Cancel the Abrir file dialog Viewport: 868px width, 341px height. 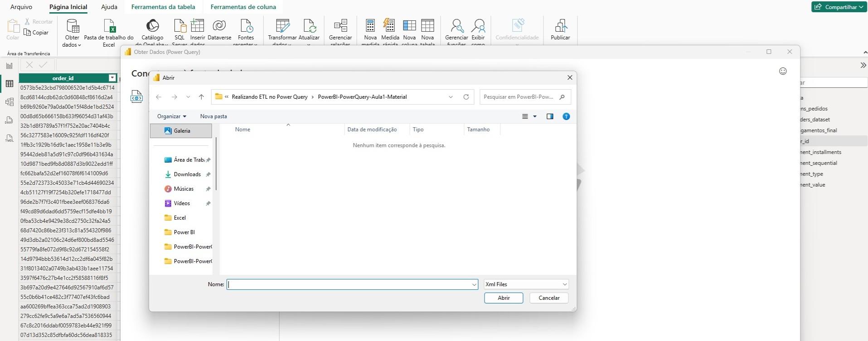coord(549,298)
